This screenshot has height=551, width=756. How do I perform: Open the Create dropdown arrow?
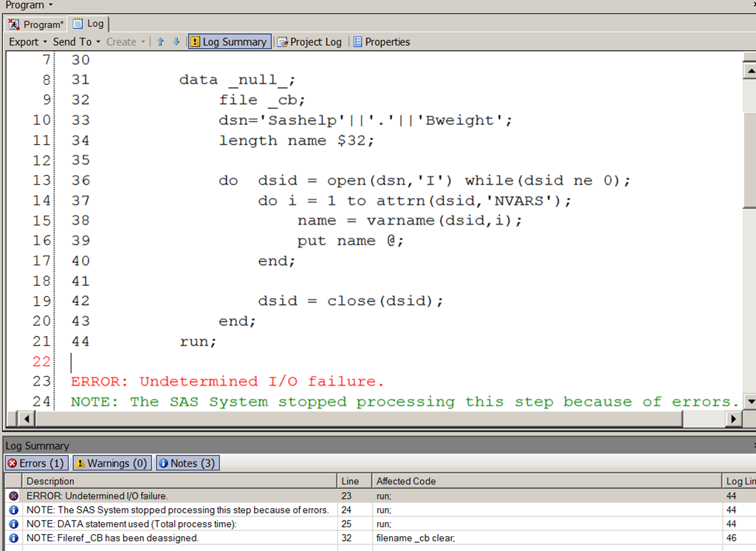pos(143,41)
